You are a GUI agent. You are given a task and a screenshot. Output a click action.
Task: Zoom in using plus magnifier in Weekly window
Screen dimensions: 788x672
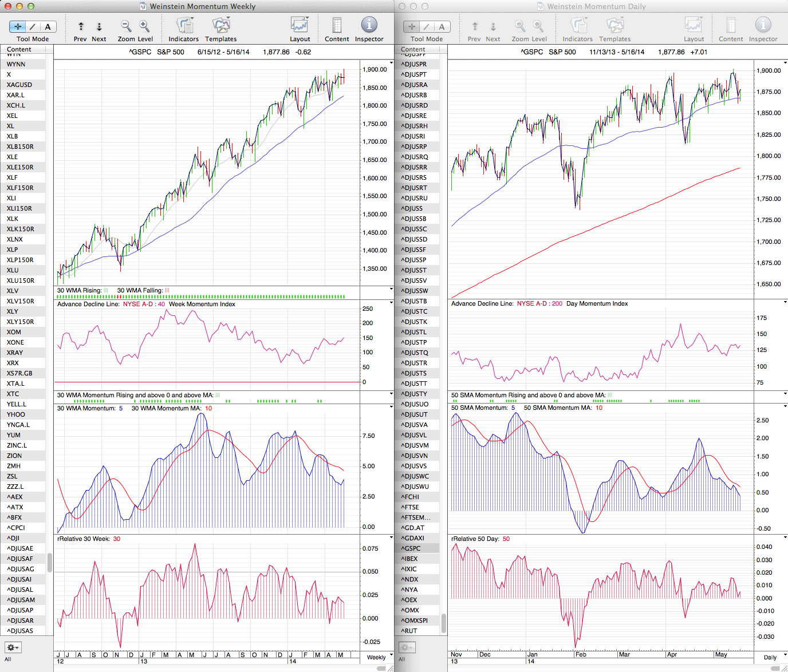[144, 26]
